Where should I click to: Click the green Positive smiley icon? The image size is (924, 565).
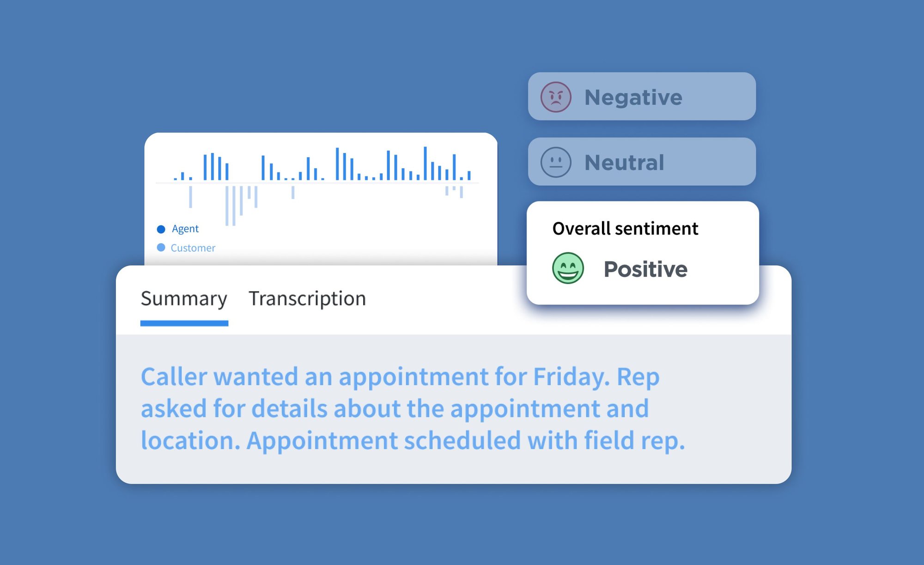[x=568, y=268]
